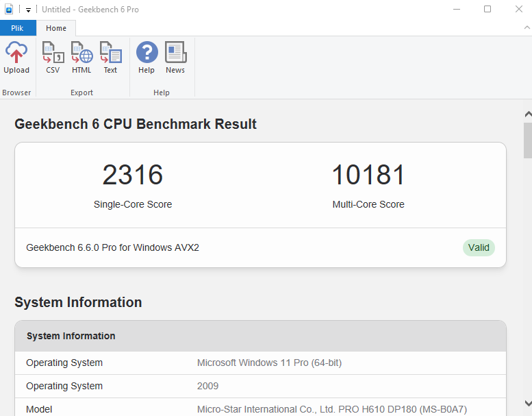Click the Geekbench app icon in title bar
This screenshot has height=416, width=532.
click(9, 10)
